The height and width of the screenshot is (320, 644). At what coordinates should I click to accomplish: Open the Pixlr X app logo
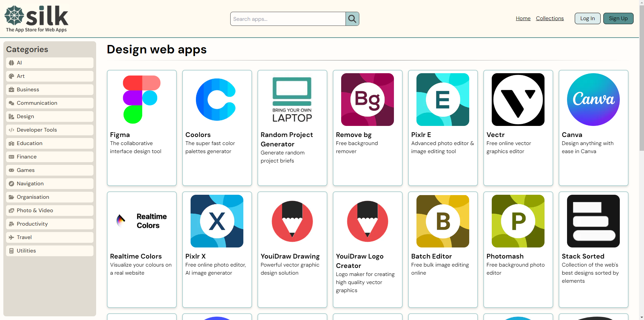pos(217,221)
